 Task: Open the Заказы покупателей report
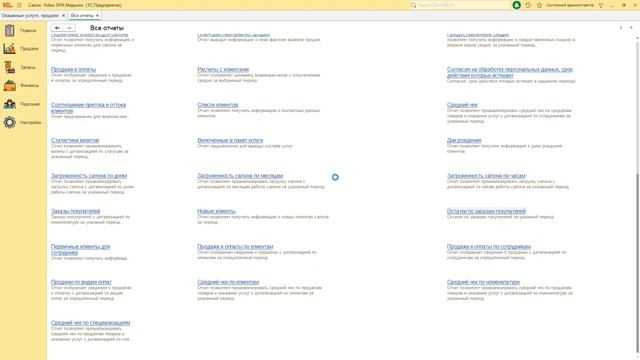click(76, 211)
